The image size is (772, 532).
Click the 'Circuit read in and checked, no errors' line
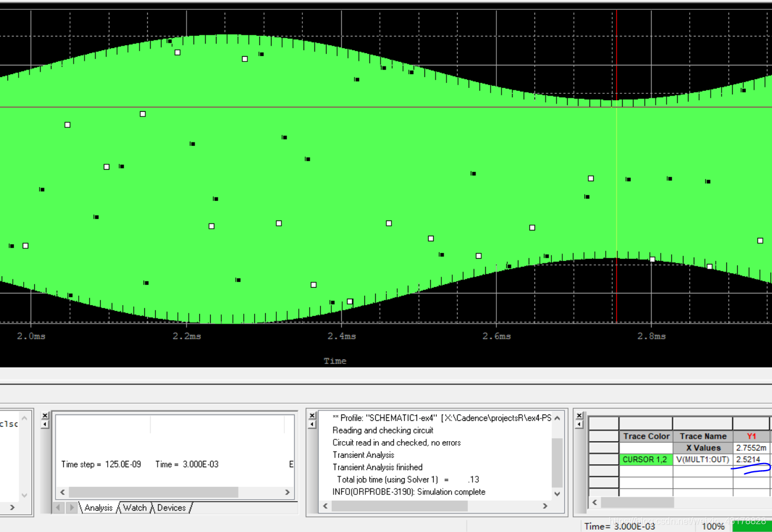(397, 443)
